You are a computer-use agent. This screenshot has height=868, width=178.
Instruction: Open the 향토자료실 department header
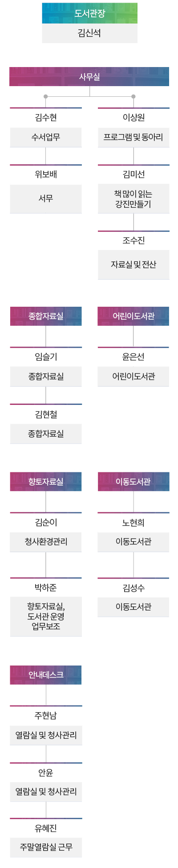[46, 482]
